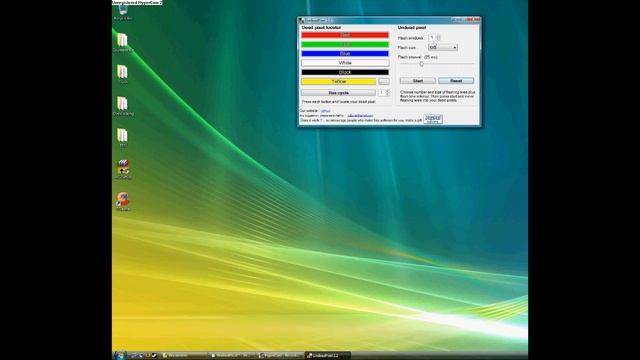Click the Red color test button
Screen dimensions: 640x360
pos(345,35)
